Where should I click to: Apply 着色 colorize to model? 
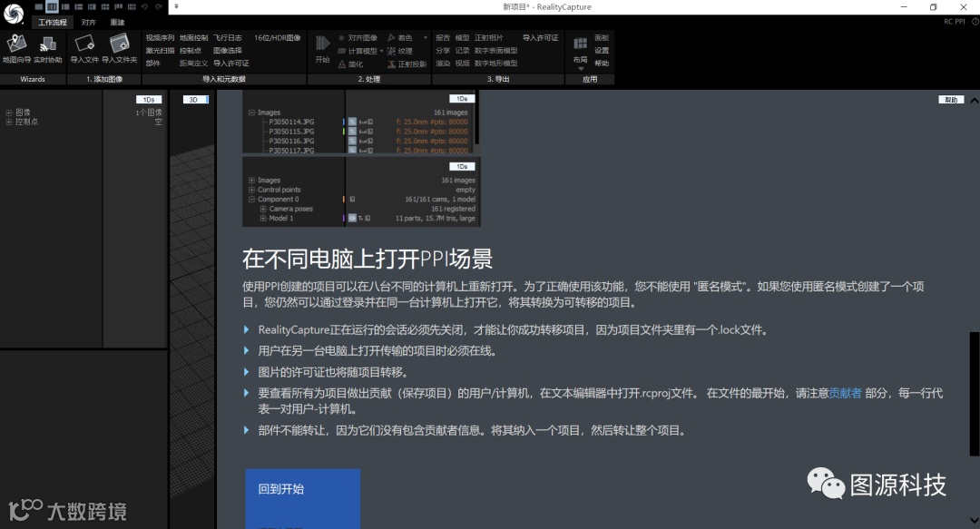click(x=400, y=38)
